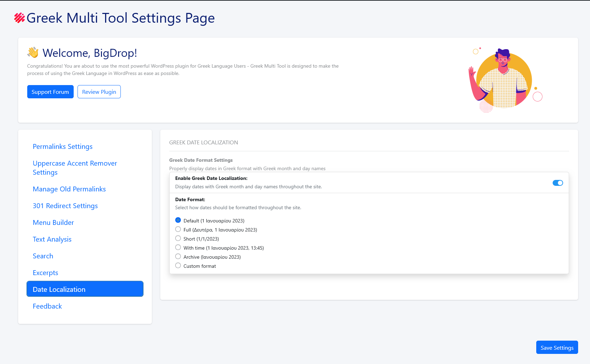
Task: Navigate to Text Analysis settings
Action: [x=52, y=240]
